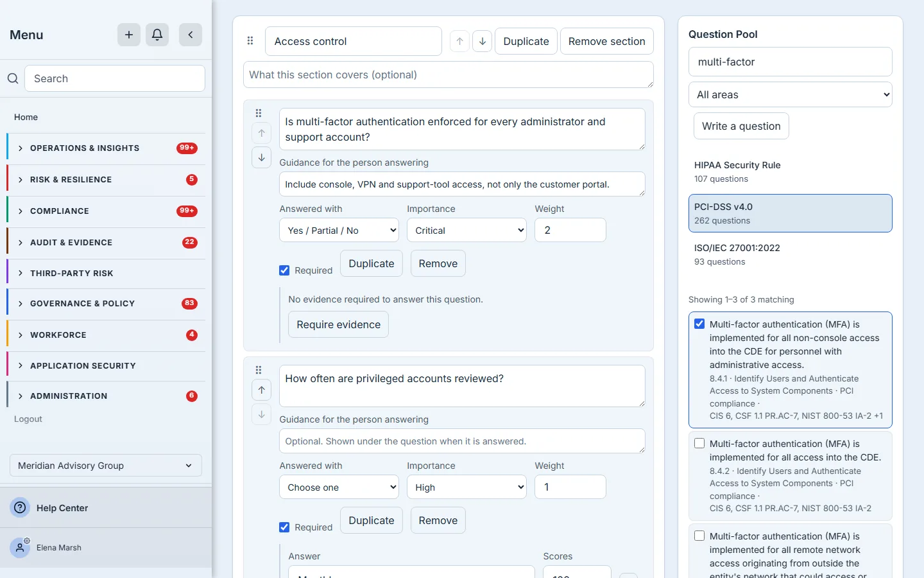Remove the privileged accounts question

pyautogui.click(x=438, y=520)
